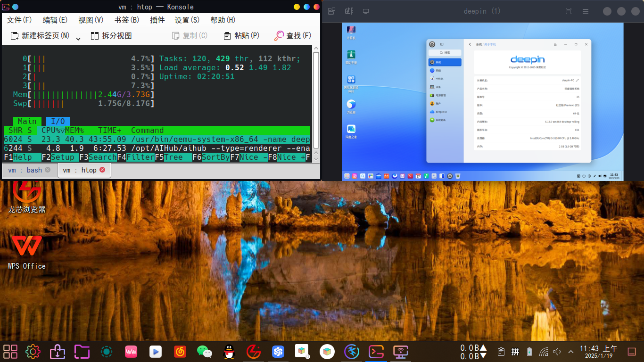Expand the system tray hidden icons chevron
Viewport: 644px width, 362px height.
[x=570, y=352]
